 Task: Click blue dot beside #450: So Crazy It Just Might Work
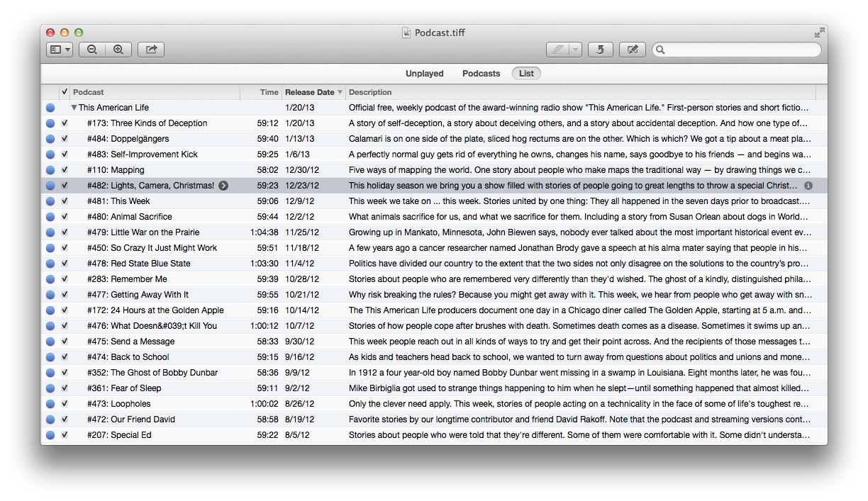pyautogui.click(x=50, y=248)
